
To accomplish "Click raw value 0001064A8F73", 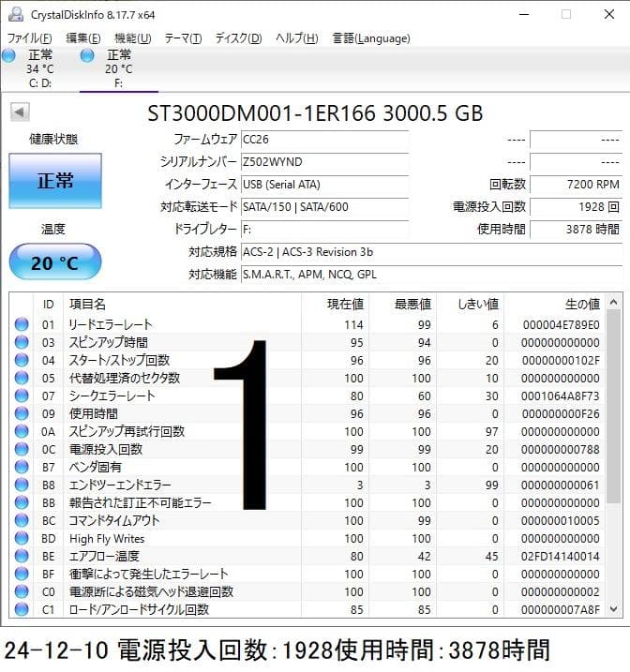I will click(x=560, y=396).
